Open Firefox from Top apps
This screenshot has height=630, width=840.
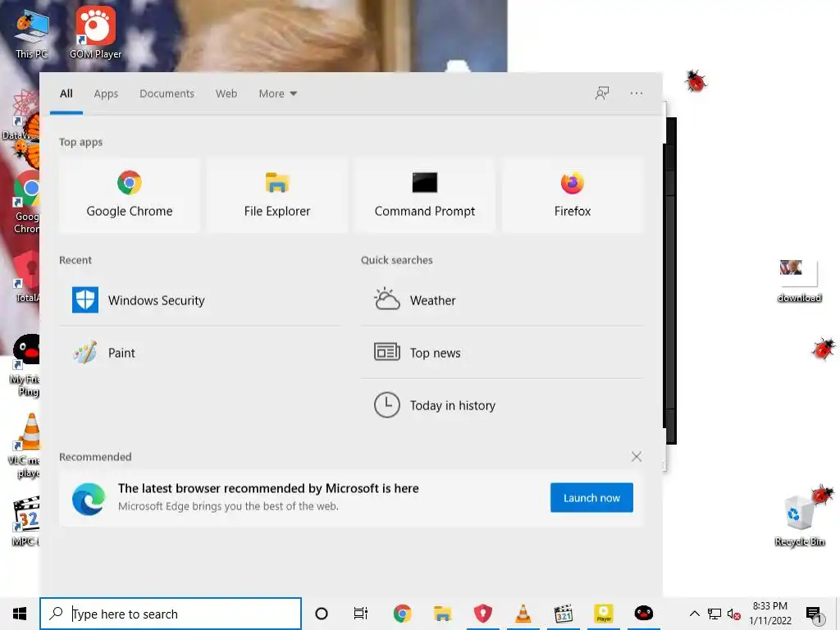pyautogui.click(x=572, y=195)
